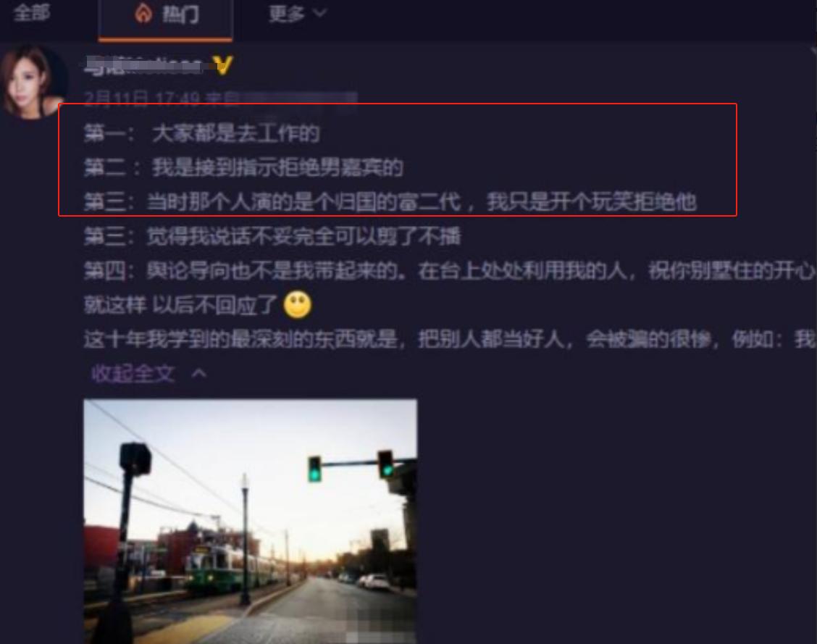The height and width of the screenshot is (644, 817).
Task: Click the yellow V verification badge
Action: click(x=223, y=66)
